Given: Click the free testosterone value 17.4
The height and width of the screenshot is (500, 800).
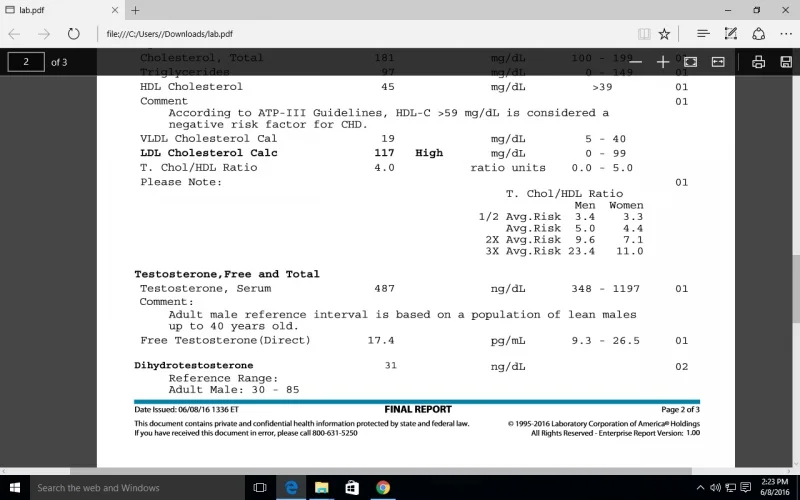Looking at the screenshot, I should pos(381,340).
